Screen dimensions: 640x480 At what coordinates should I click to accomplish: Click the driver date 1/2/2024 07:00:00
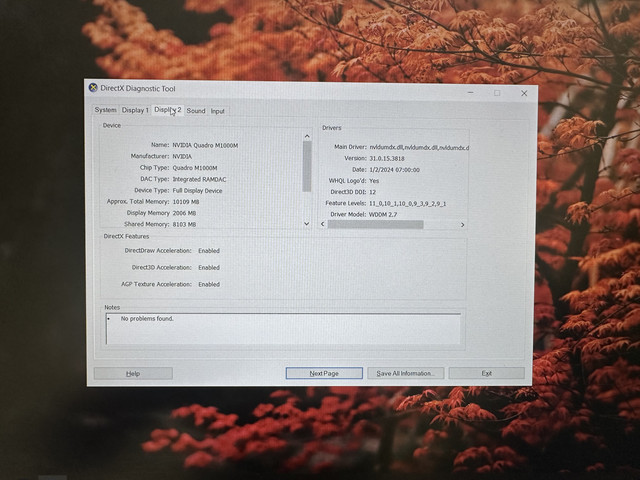[x=394, y=170]
